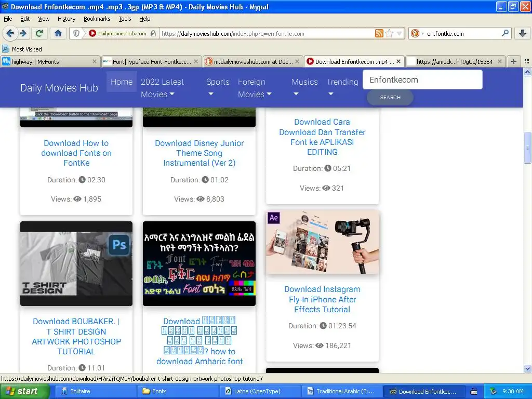Image resolution: width=532 pixels, height=399 pixels.
Task: Close the Font|Typeface Font-Fontke tab
Action: pyautogui.click(x=196, y=61)
